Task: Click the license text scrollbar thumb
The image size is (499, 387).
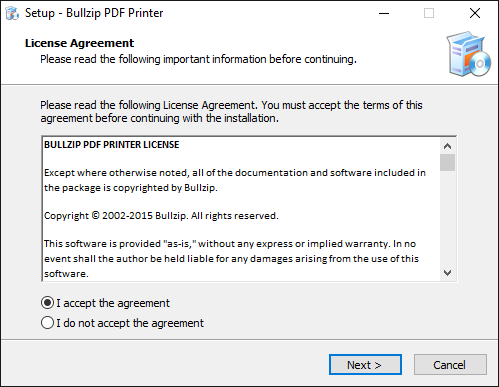Action: (447, 162)
